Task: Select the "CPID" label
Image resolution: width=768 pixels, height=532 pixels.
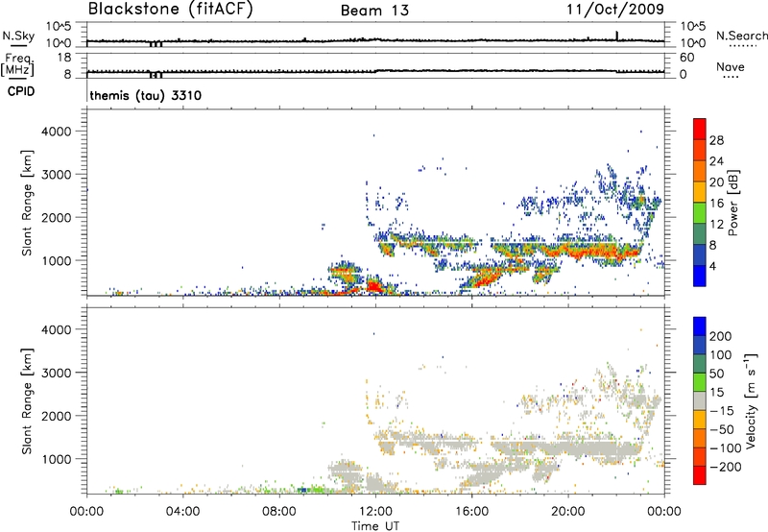Action: click(21, 91)
